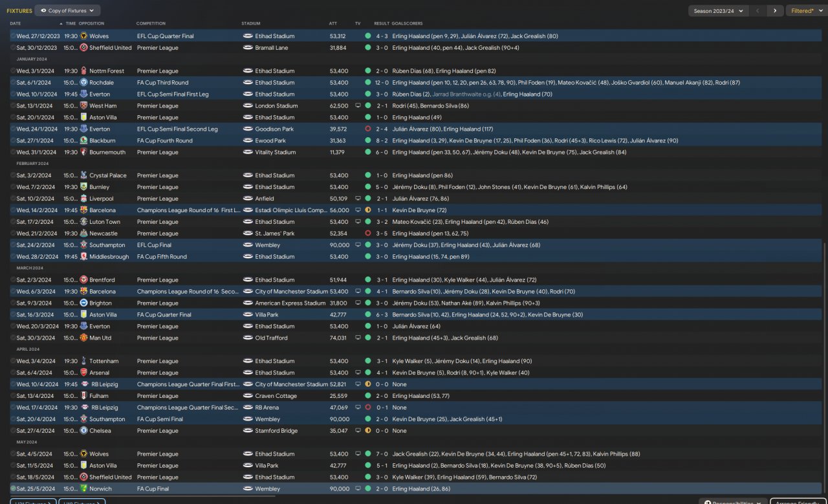The image size is (828, 504).
Task: Sort by the Competition column header
Action: pos(151,24)
